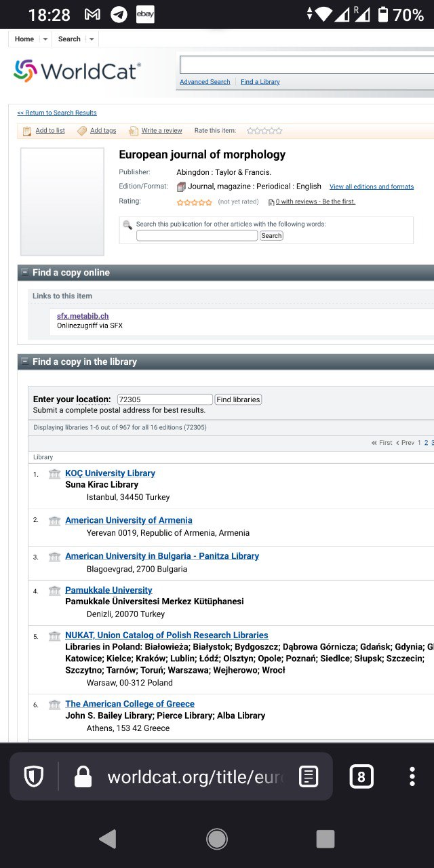The width and height of the screenshot is (434, 868).
Task: Open the sfx.metabib.ch link
Action: click(83, 316)
